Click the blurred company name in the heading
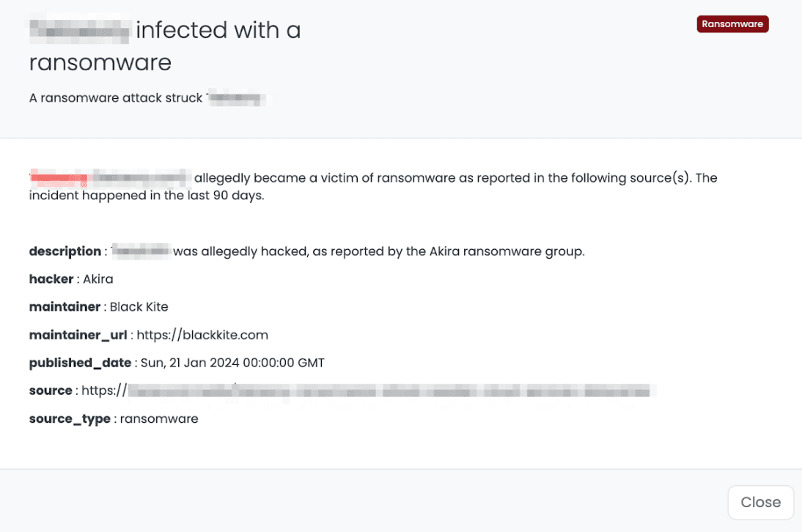 pyautogui.click(x=79, y=31)
